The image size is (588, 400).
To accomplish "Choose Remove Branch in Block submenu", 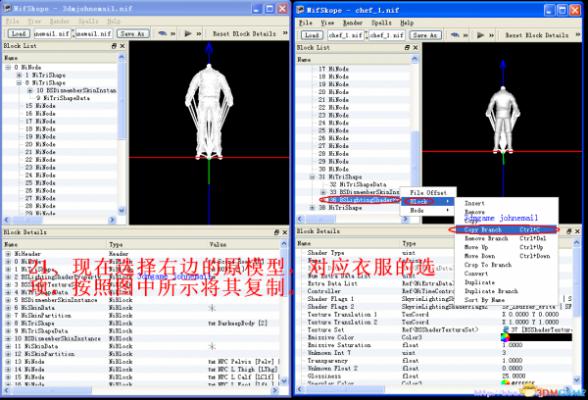I will tap(505, 238).
